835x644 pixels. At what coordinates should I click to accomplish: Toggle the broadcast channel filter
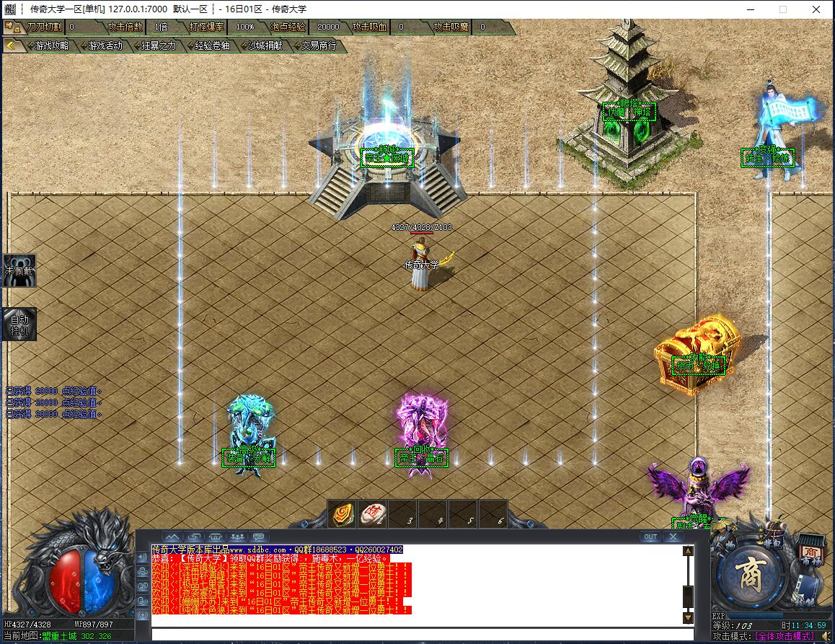pos(143,615)
